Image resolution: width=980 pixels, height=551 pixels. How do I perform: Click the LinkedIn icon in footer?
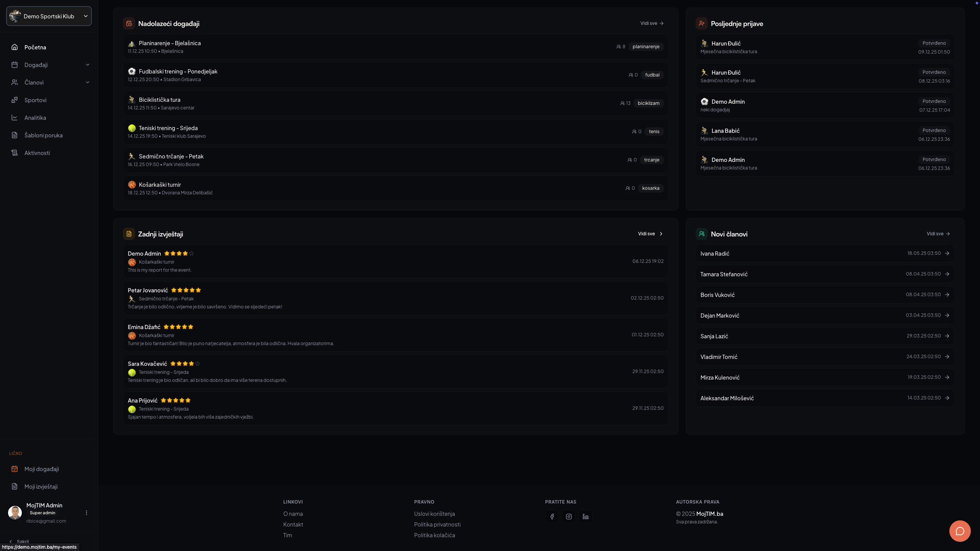click(585, 517)
